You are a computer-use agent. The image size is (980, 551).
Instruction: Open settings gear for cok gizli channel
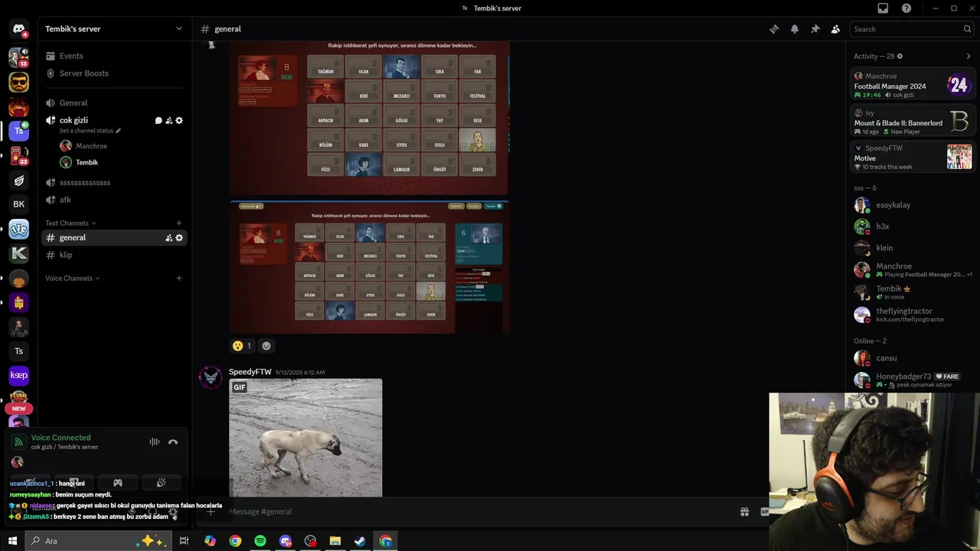pyautogui.click(x=179, y=120)
